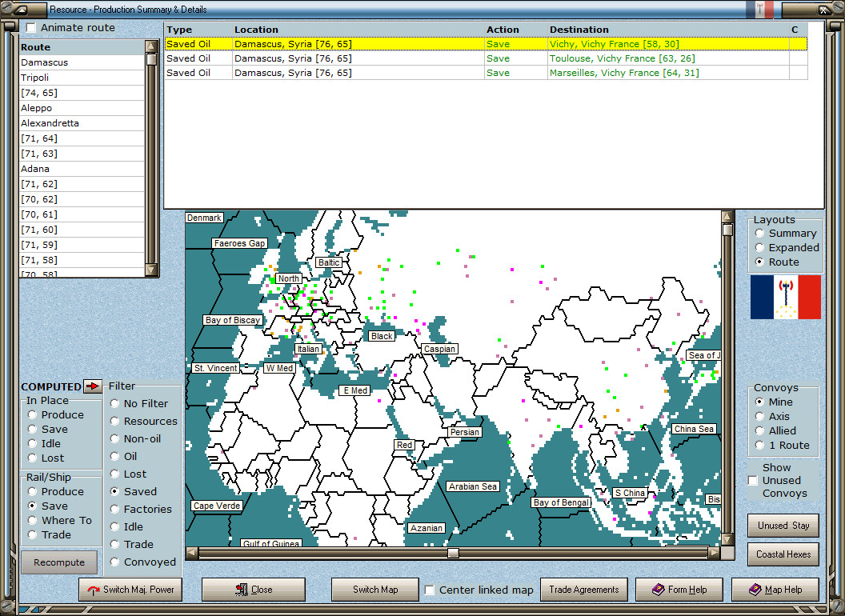This screenshot has height=616, width=845.
Task: Click the Persian gulf map label
Action: (465, 432)
